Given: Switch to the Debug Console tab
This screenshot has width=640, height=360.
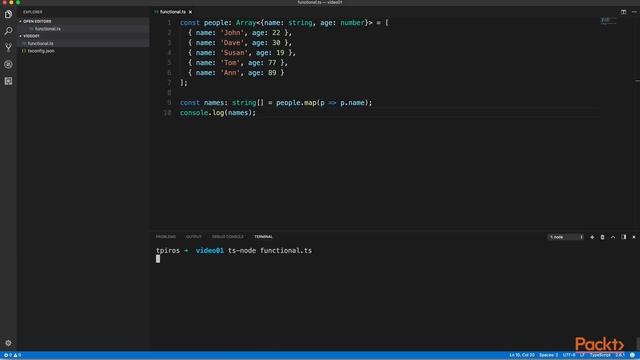Looking at the screenshot, I should tap(228, 237).
